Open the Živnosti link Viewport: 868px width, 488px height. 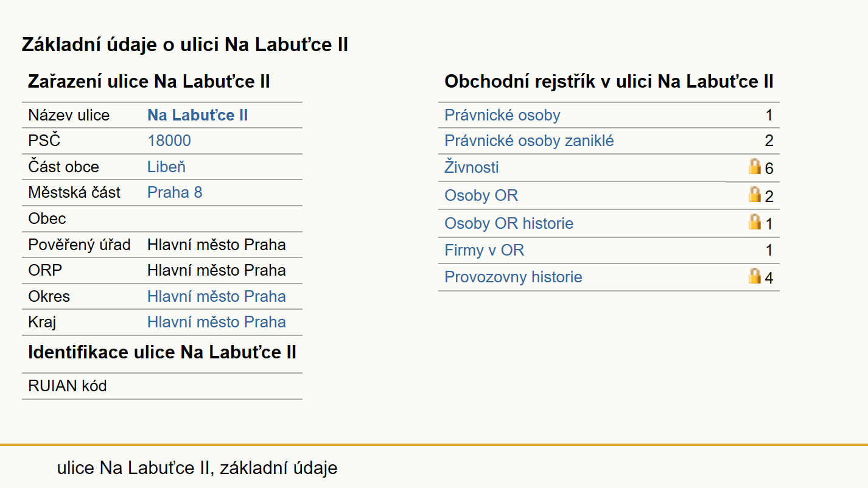click(472, 167)
